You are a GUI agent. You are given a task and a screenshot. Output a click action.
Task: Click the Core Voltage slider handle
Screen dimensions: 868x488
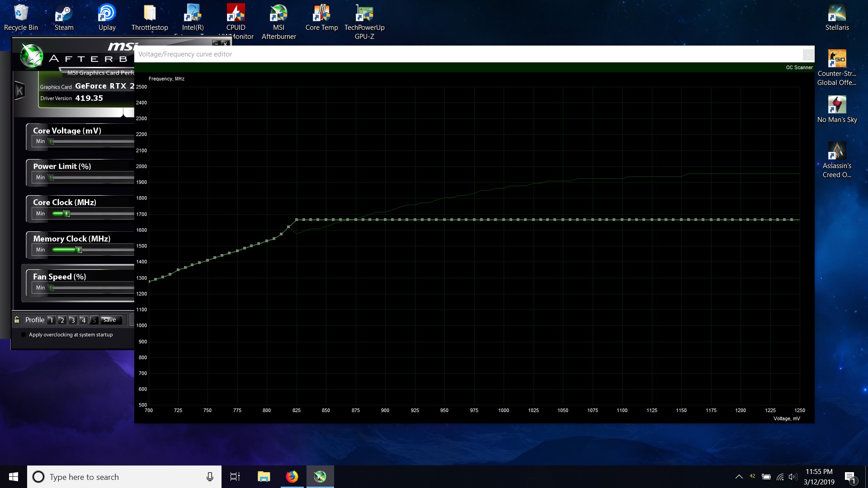coord(52,141)
